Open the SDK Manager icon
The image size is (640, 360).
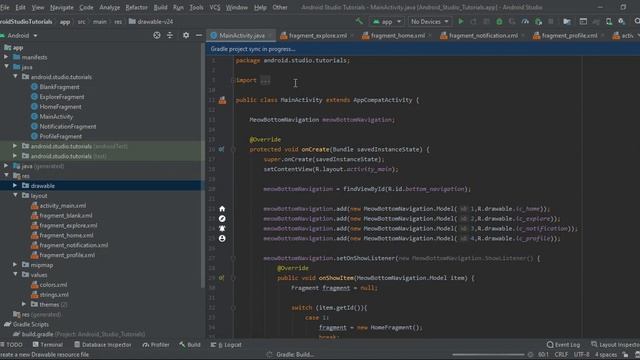(x=622, y=21)
